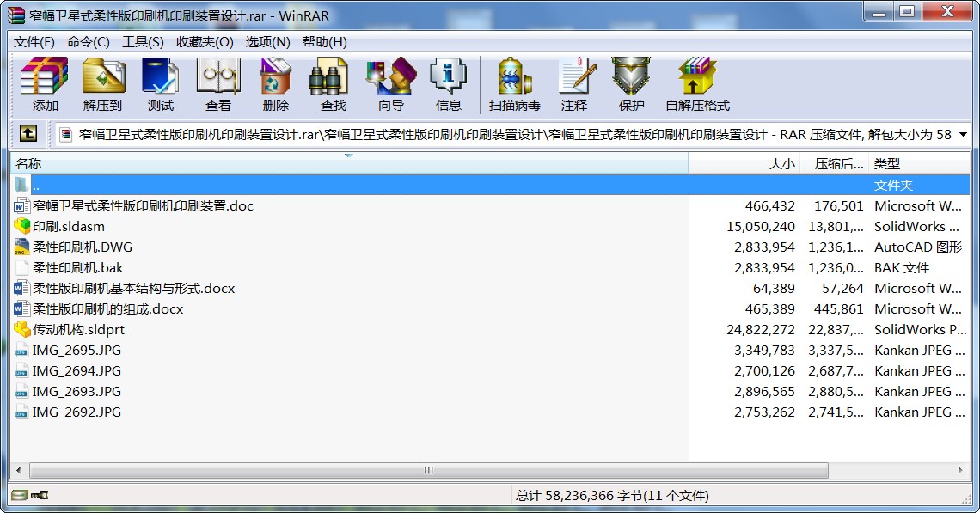The width and height of the screenshot is (980, 513).
Task: Select file name 窄幅卫星式柔性版印刷机印刷装置.doc
Action: click(143, 205)
